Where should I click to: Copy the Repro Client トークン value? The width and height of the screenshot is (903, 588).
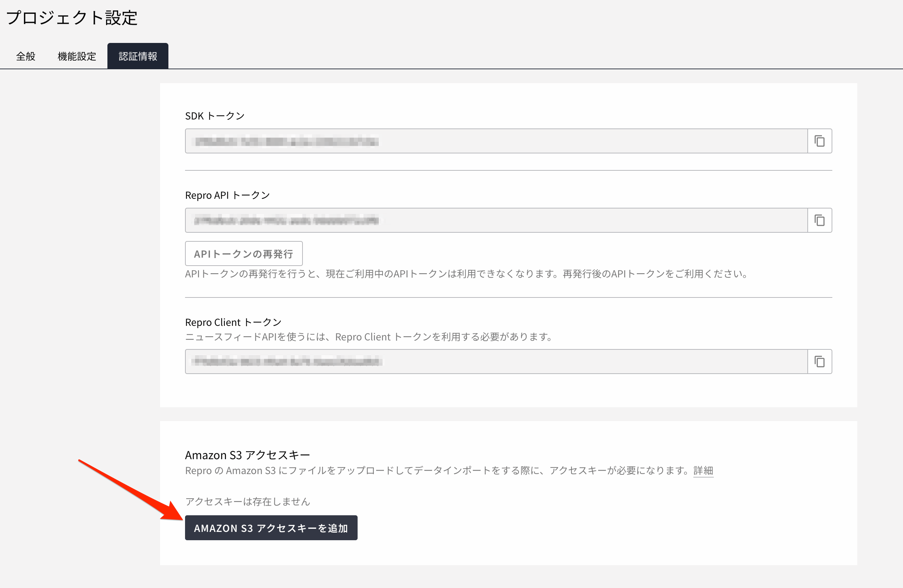819,362
